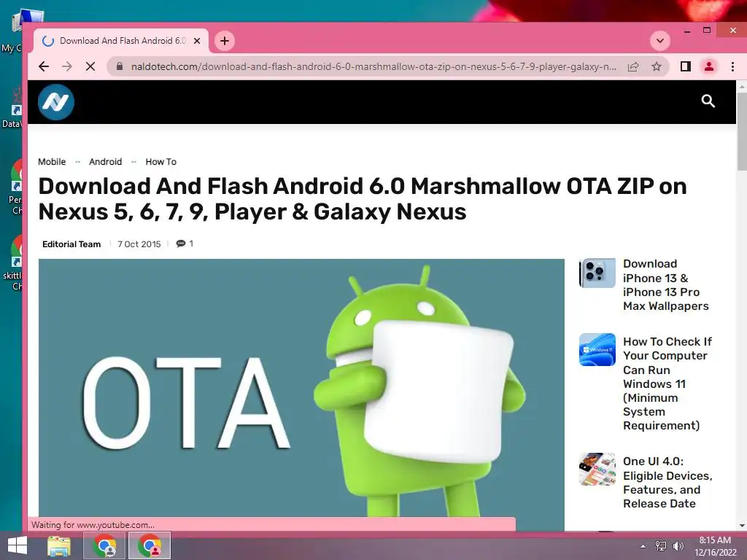Open the Android breadcrumb
747x560 pixels.
[x=105, y=162]
